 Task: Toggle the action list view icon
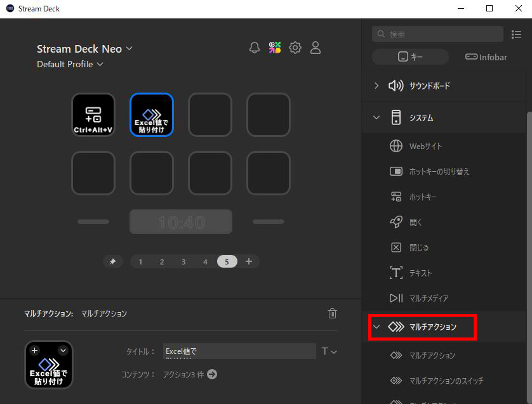tap(516, 34)
